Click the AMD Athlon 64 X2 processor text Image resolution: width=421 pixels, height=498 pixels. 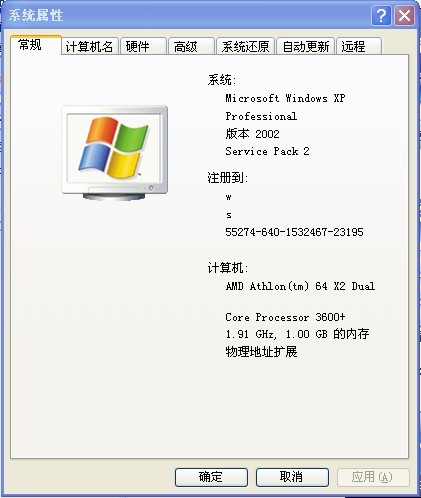click(300, 286)
